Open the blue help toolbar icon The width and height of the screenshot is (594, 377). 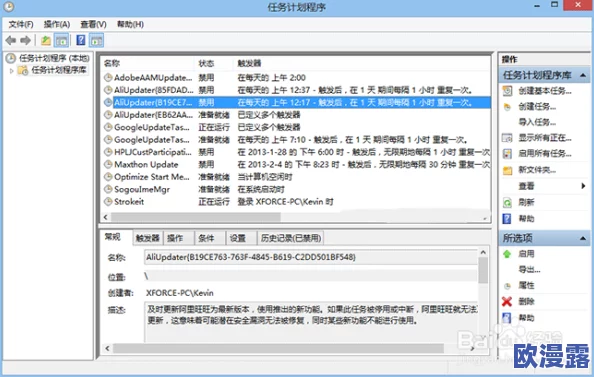coord(80,40)
